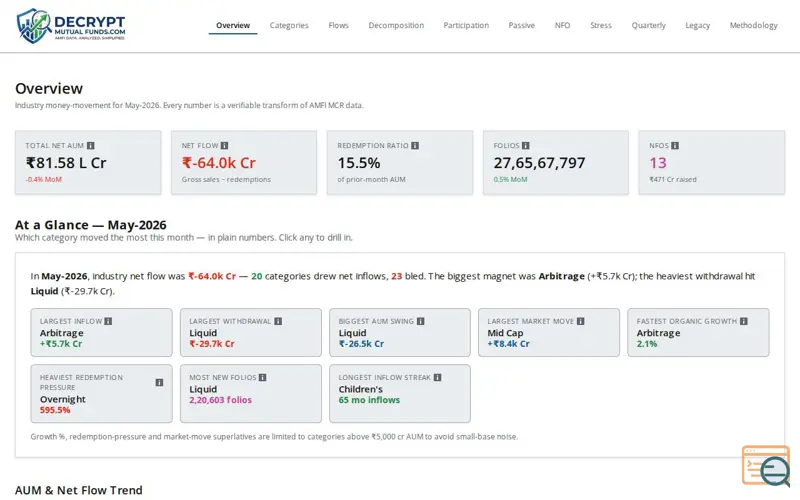The width and height of the screenshot is (800, 500).
Task: Open info icon next to Total Net AUM
Action: click(x=91, y=146)
